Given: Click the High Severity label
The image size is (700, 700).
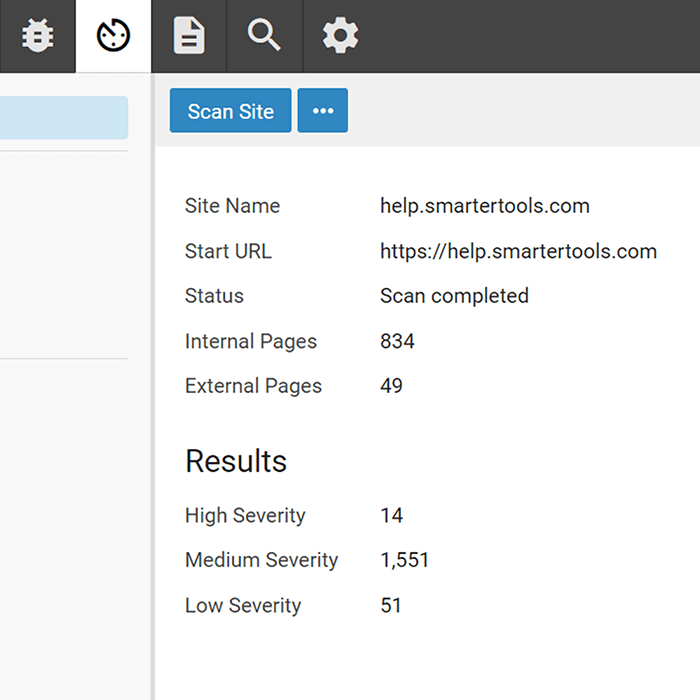Looking at the screenshot, I should pyautogui.click(x=245, y=516).
